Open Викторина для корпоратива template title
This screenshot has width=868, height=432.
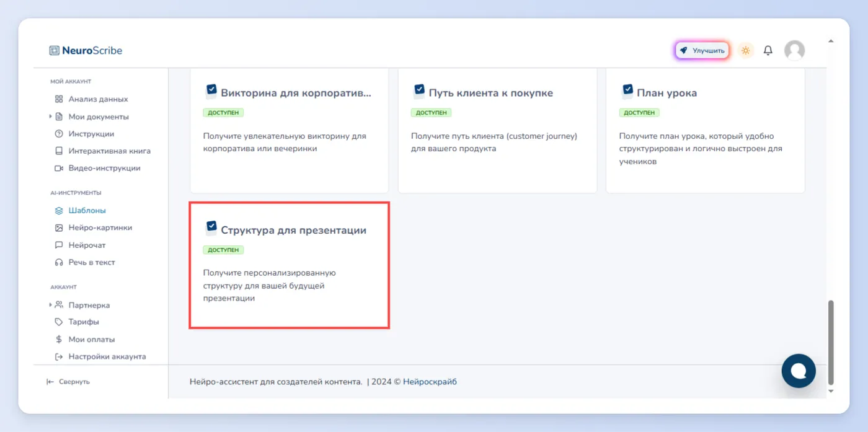296,93
